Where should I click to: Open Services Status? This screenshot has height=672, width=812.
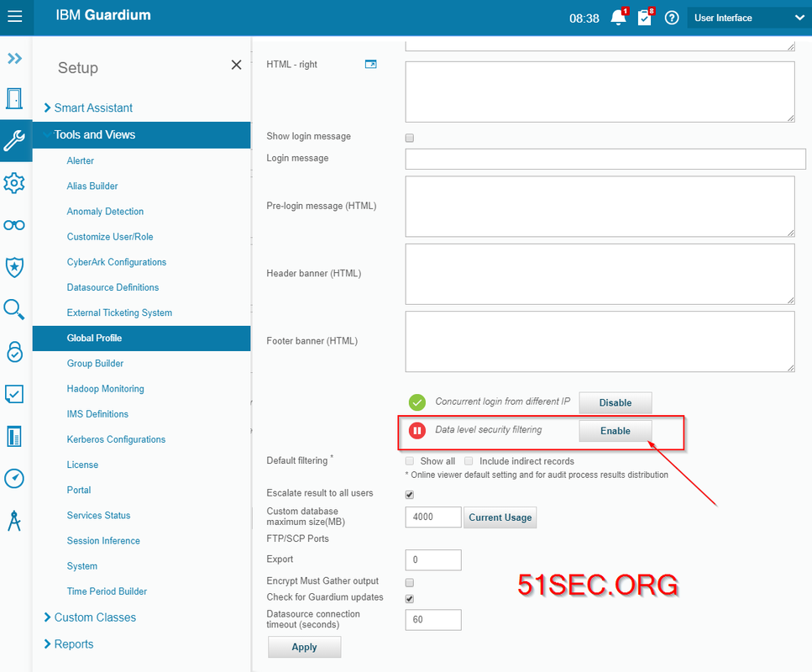click(x=98, y=516)
